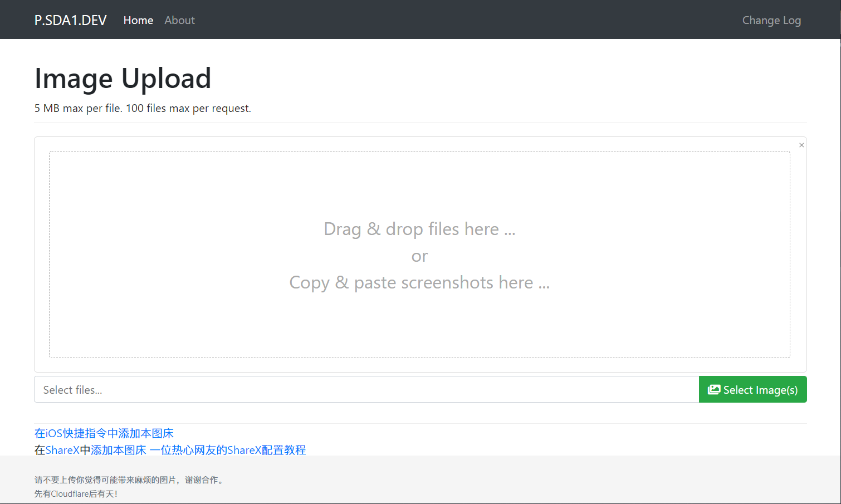The height and width of the screenshot is (504, 841).
Task: Open the 在iOS快捷指令中添加本图床 link
Action: pyautogui.click(x=104, y=433)
